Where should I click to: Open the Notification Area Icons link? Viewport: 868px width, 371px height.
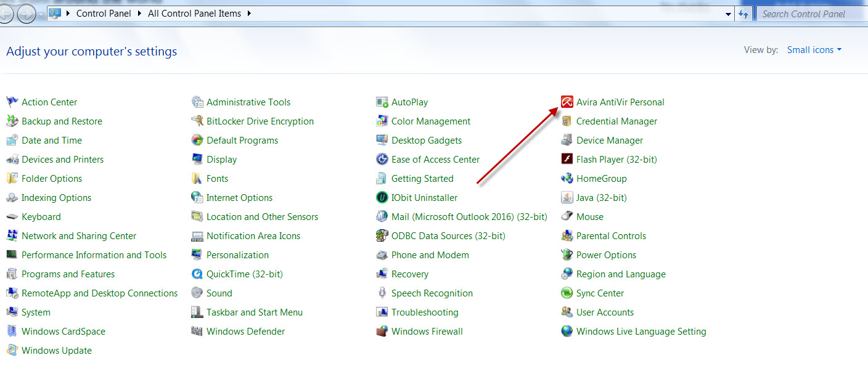253,236
